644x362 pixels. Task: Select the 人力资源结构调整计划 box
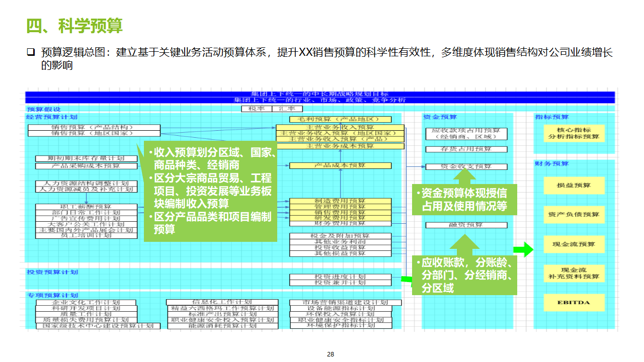[86, 184]
